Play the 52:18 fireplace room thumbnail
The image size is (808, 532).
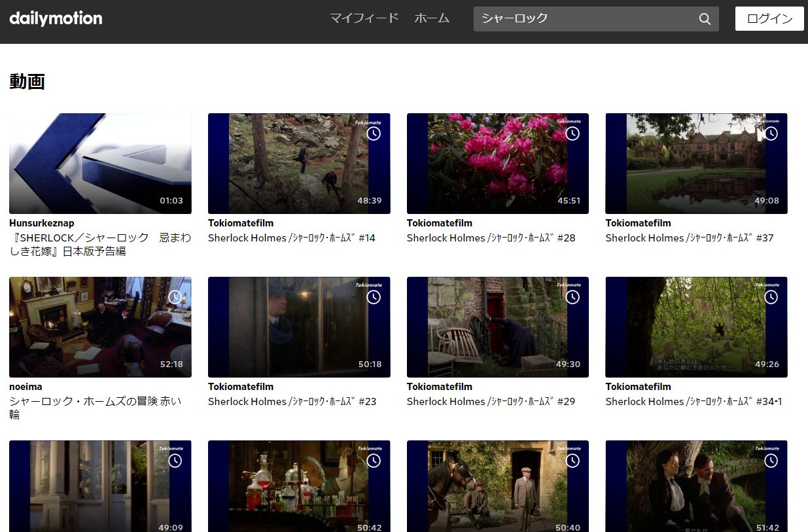[x=100, y=327]
